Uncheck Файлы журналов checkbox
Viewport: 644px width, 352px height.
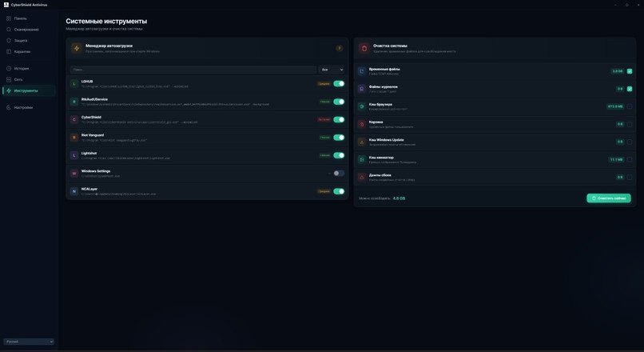(x=630, y=89)
